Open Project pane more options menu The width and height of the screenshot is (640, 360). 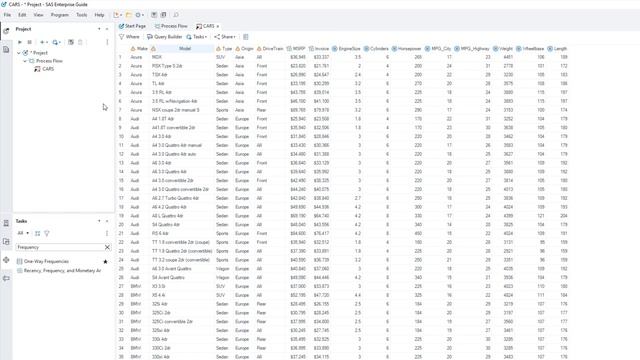point(107,42)
